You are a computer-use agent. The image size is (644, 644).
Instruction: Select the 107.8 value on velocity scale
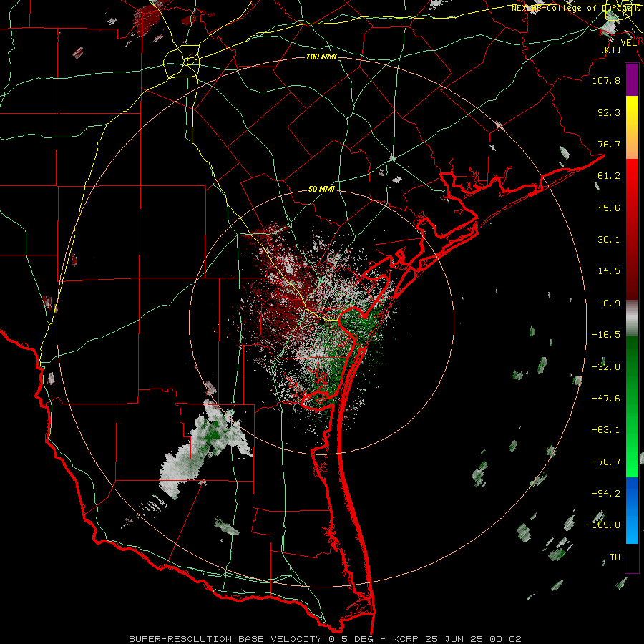[606, 80]
